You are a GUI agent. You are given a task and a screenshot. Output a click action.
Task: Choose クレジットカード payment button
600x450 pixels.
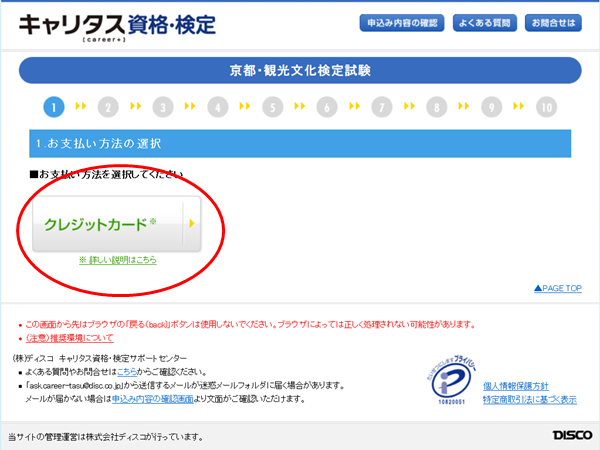pos(117,224)
